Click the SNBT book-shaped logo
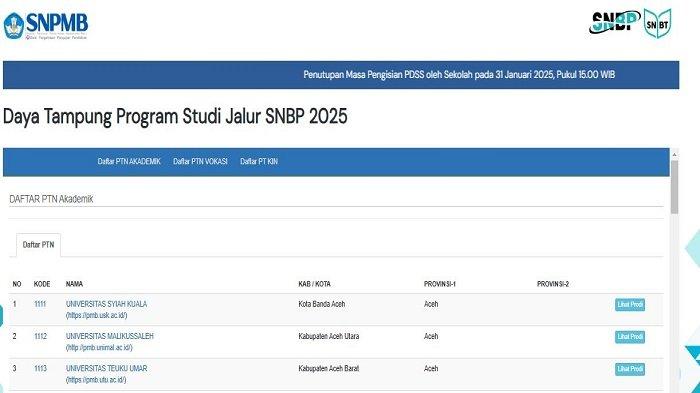The height and width of the screenshot is (393, 700). tap(658, 23)
